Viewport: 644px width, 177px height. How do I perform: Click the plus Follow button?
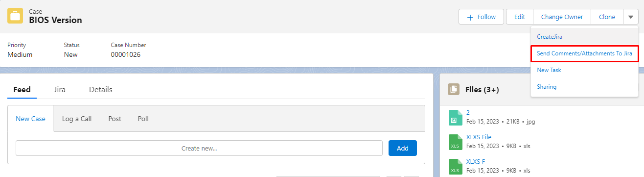click(x=481, y=17)
